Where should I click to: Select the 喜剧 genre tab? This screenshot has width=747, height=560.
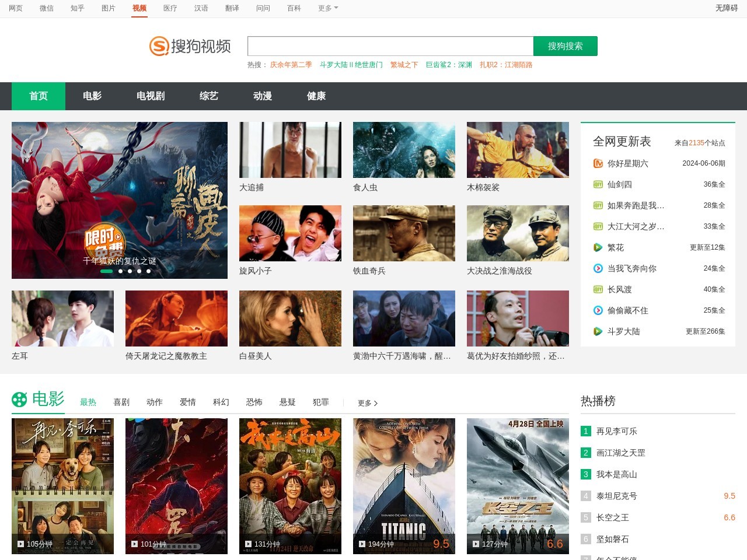coord(121,402)
